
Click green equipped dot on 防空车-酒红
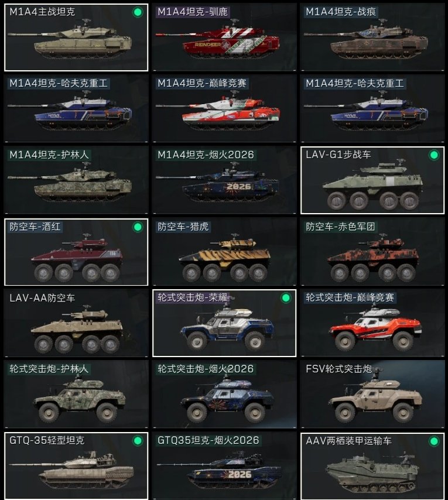point(138,227)
